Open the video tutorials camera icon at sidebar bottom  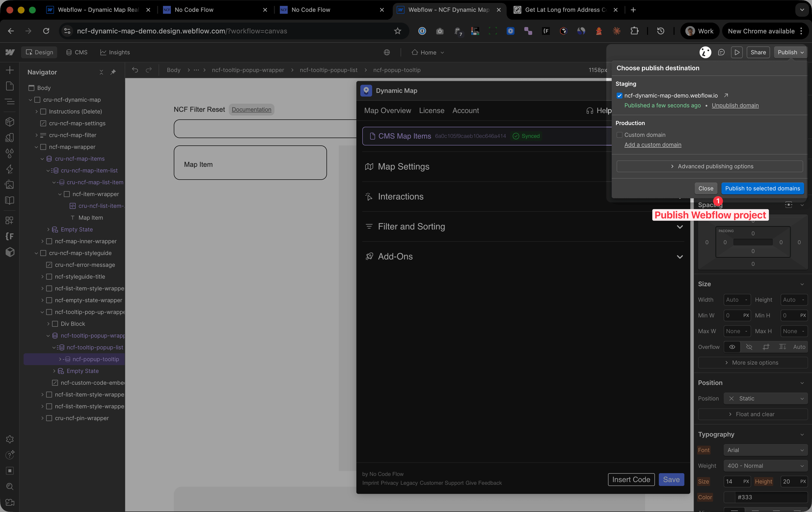tap(10, 502)
